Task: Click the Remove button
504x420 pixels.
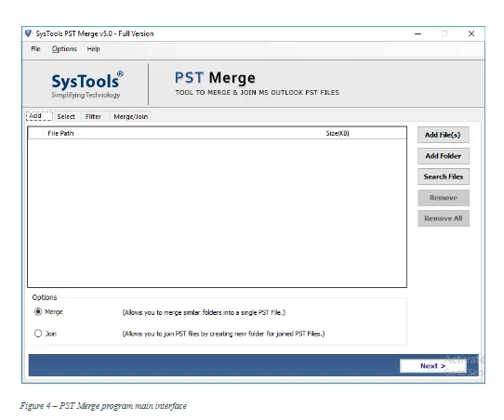Action: tap(444, 198)
